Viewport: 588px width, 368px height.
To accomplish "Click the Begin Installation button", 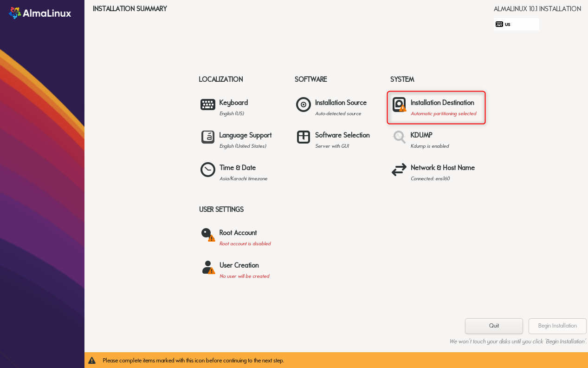I will 557,326.
